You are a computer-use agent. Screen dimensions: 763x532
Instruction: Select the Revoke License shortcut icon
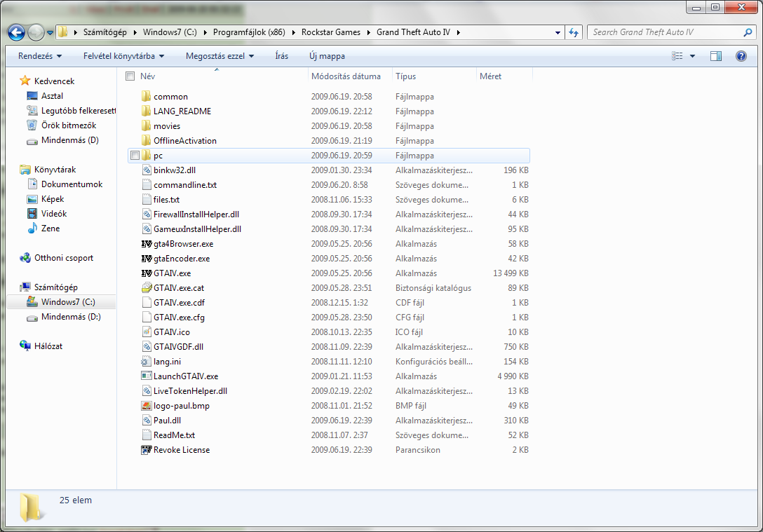click(147, 450)
